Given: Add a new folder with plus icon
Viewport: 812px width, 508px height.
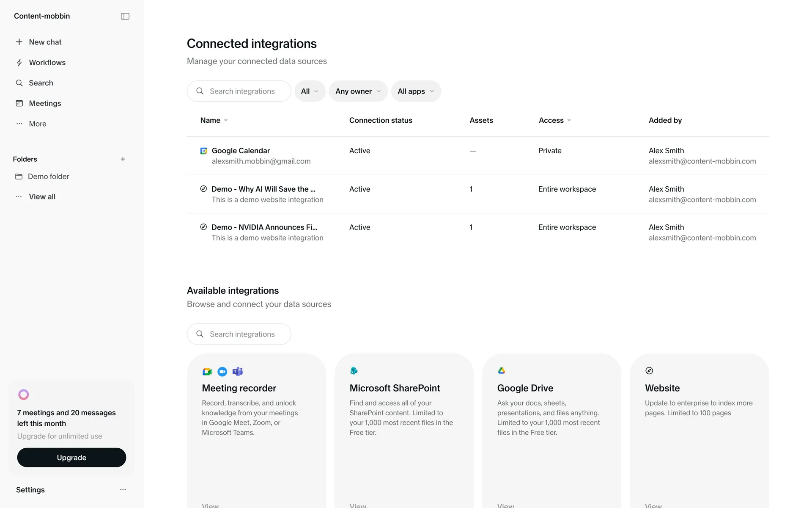Looking at the screenshot, I should click(x=123, y=159).
